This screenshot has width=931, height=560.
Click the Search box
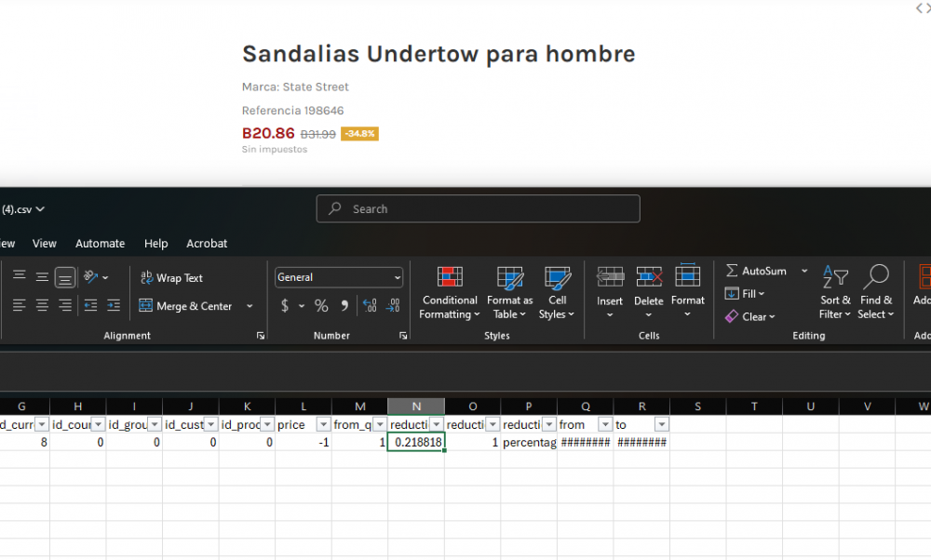478,208
